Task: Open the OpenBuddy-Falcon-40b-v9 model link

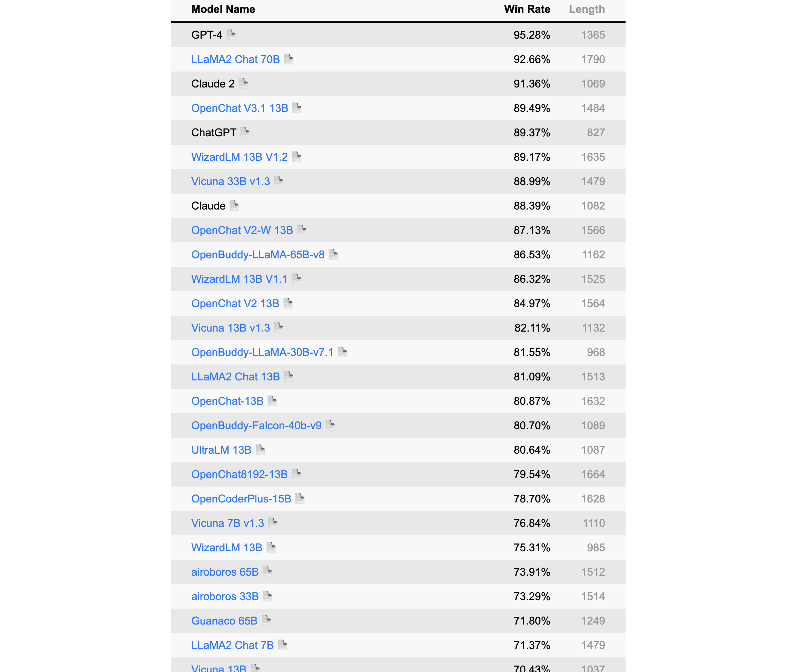Action: pos(256,426)
